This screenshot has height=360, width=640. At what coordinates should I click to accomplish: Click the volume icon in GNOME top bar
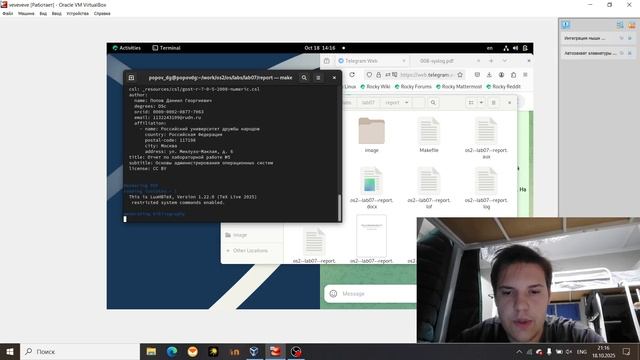[516, 48]
